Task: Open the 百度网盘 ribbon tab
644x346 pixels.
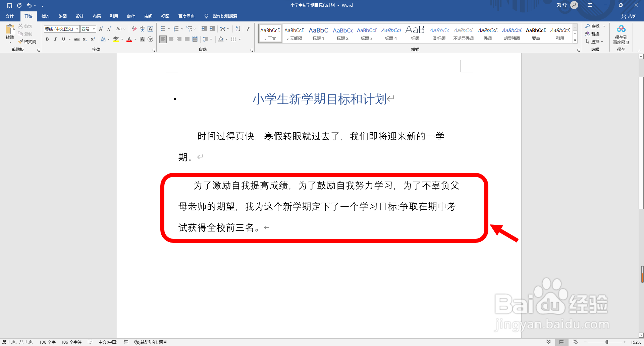Action: (186, 16)
